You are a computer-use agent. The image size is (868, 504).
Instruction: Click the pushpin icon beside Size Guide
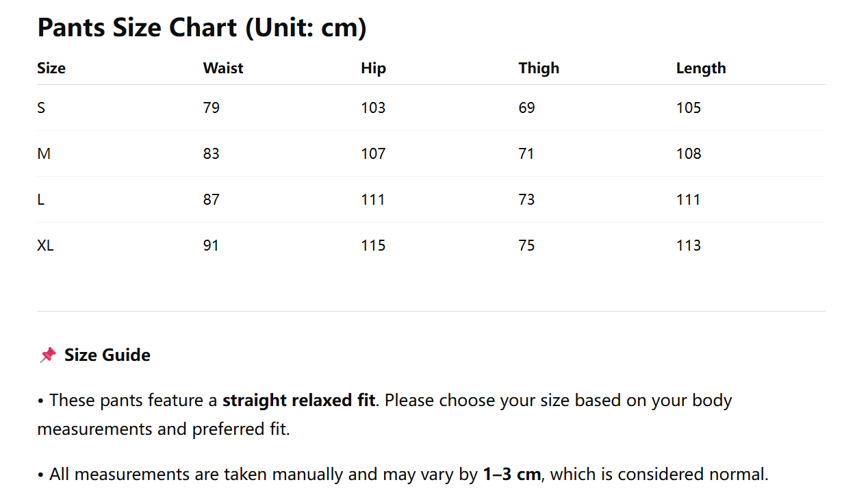point(47,355)
